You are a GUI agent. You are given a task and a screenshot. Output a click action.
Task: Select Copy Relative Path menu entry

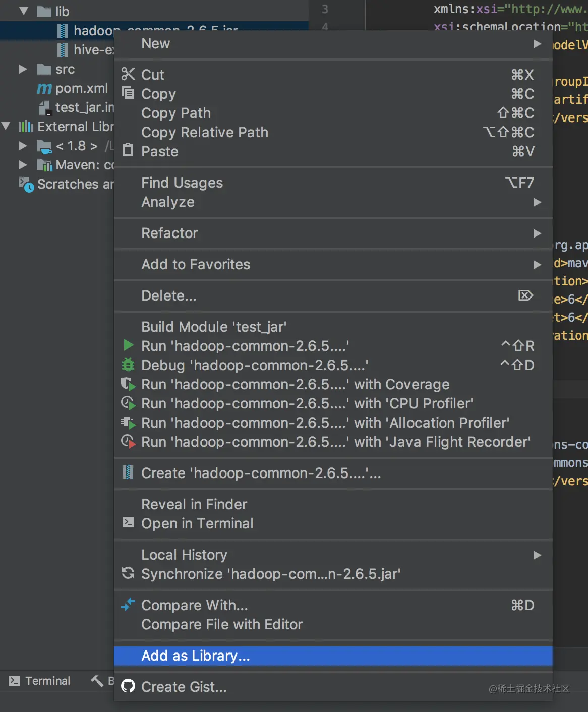click(x=333, y=132)
